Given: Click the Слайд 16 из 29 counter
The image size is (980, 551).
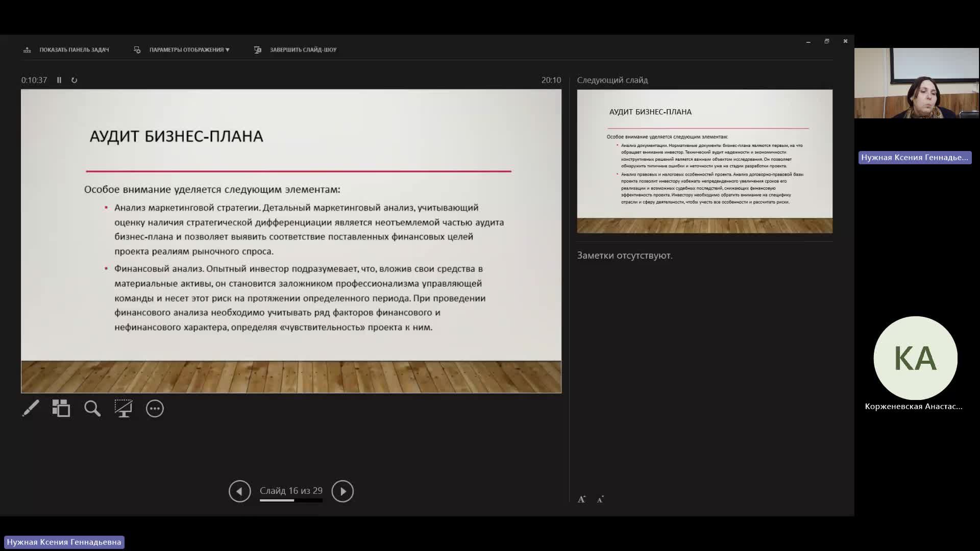Looking at the screenshot, I should (291, 491).
